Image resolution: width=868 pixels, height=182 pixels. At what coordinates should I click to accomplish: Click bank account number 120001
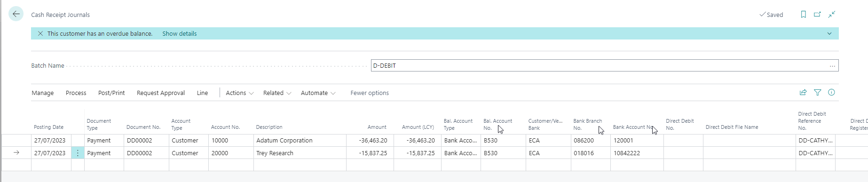point(637,141)
